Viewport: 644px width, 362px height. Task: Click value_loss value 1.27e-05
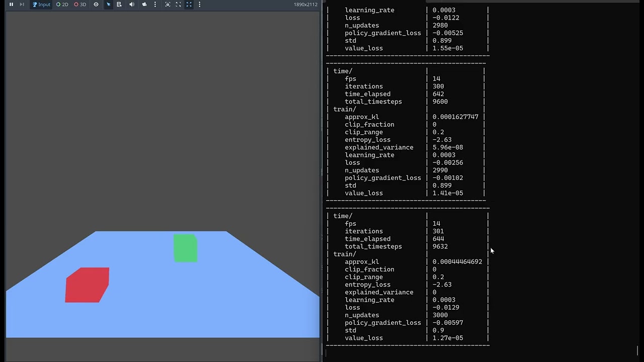(448, 338)
